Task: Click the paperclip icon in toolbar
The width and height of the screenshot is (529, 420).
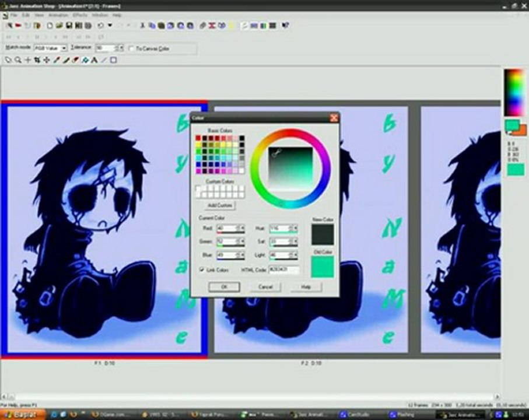Action: click(x=202, y=26)
